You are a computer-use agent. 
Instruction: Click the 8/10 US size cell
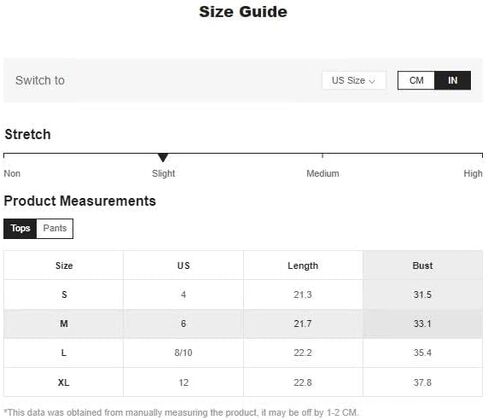[x=183, y=353]
